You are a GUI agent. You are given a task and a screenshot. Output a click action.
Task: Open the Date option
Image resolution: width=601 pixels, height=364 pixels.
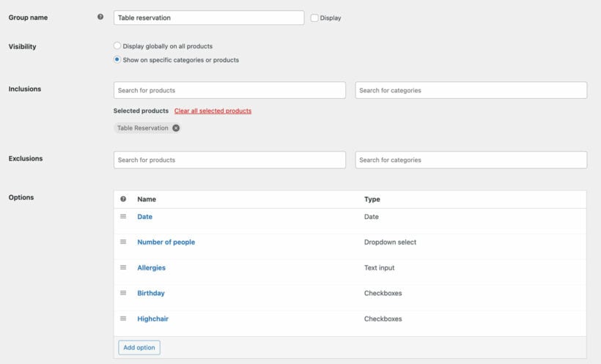tap(145, 217)
